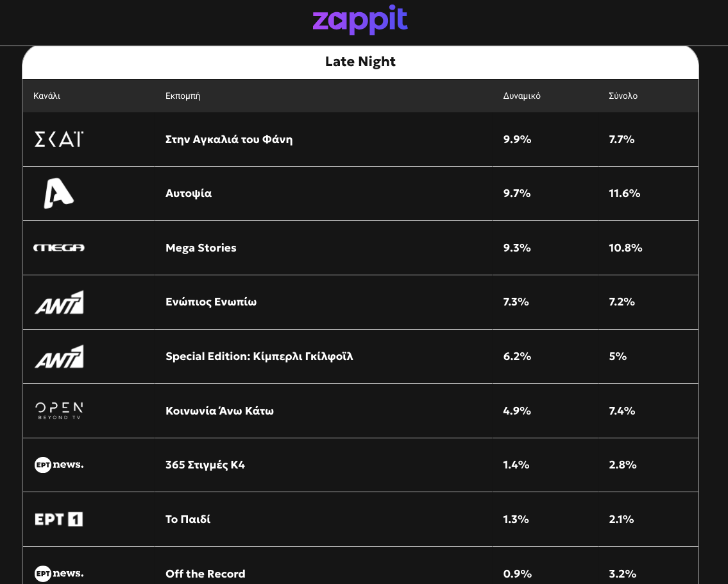Image resolution: width=728 pixels, height=584 pixels.
Task: Click the zappit logo at top
Action: [360, 21]
